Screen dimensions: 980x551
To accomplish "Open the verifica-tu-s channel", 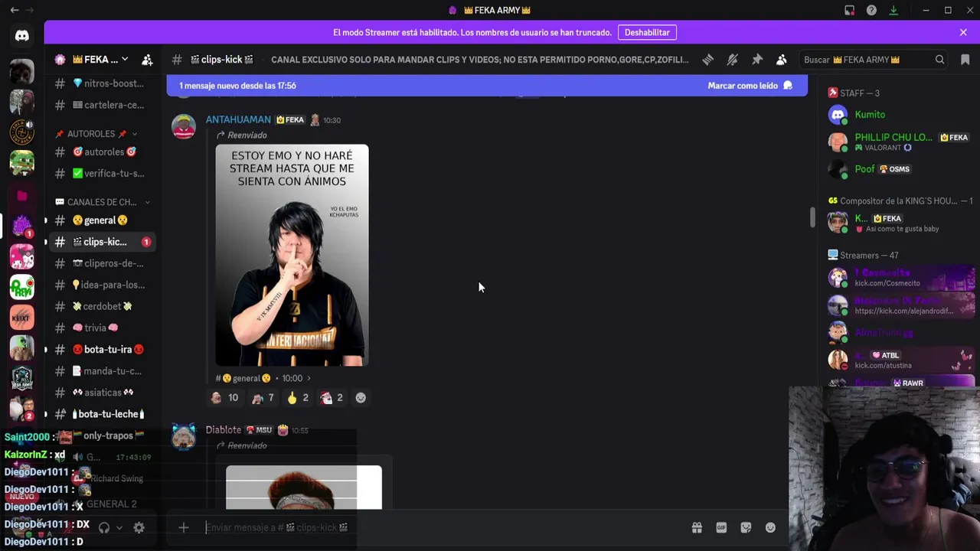I will pos(101,173).
